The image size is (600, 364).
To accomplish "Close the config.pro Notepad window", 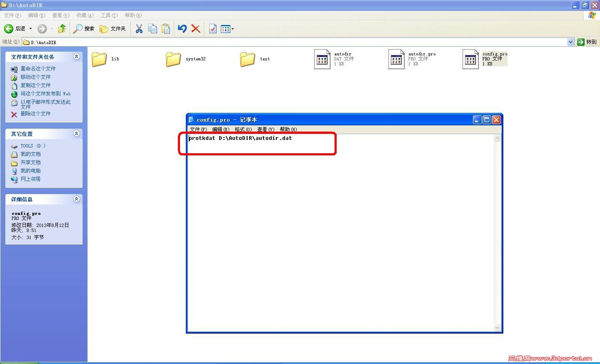I will [496, 120].
